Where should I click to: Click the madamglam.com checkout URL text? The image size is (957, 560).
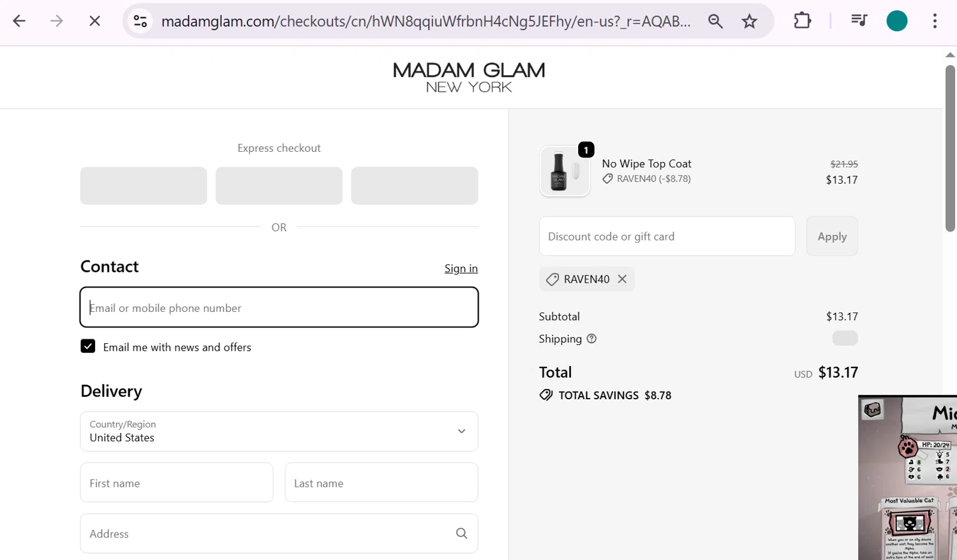pos(426,21)
